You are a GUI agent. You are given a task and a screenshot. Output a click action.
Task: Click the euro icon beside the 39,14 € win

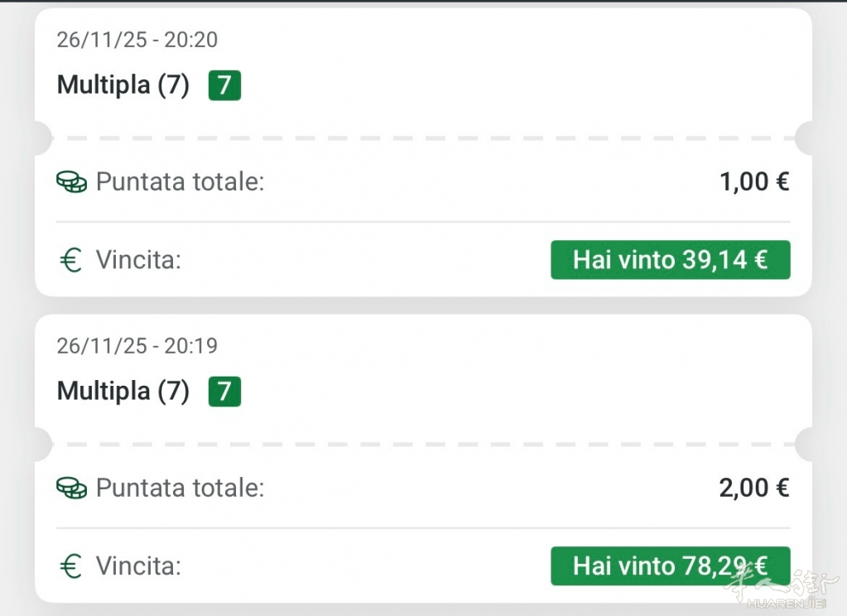pos(72,261)
